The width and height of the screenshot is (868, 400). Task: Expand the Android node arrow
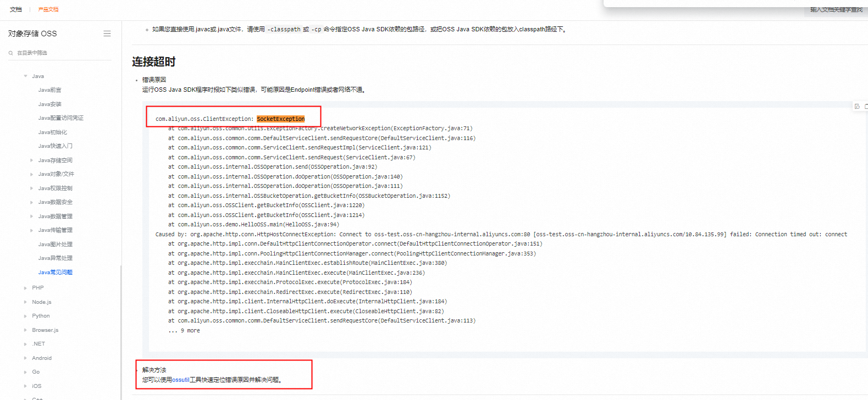click(x=25, y=358)
